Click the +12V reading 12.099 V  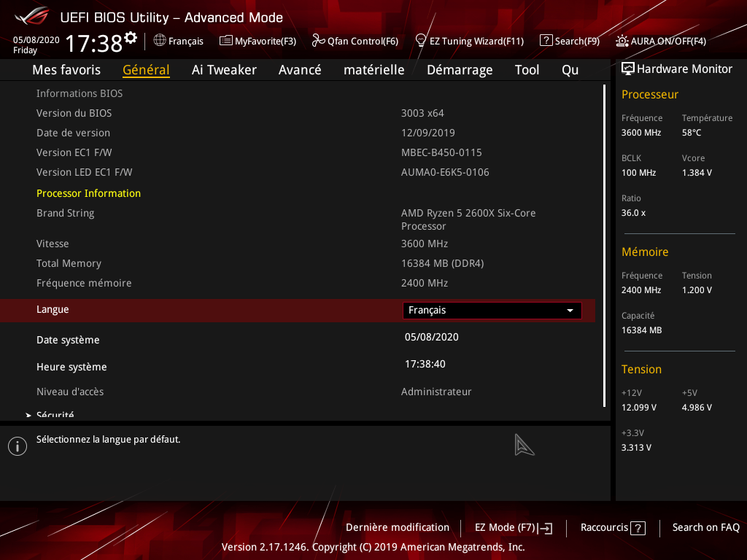pos(638,408)
